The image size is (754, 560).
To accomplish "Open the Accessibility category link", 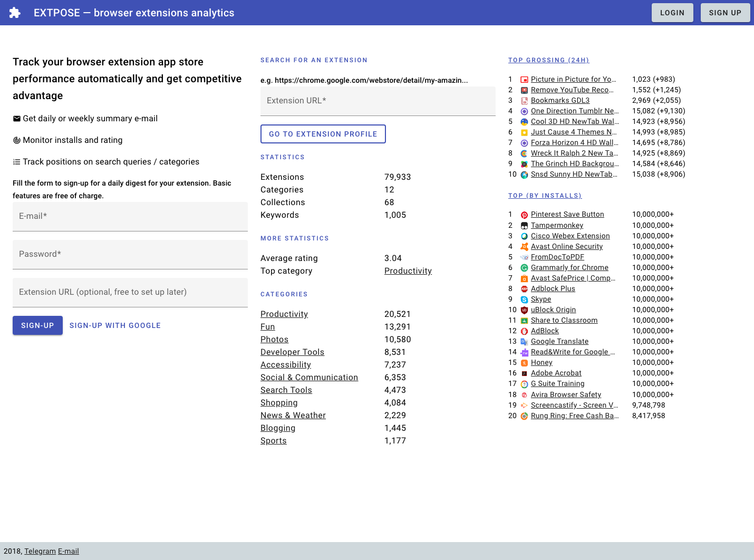I will (x=286, y=365).
